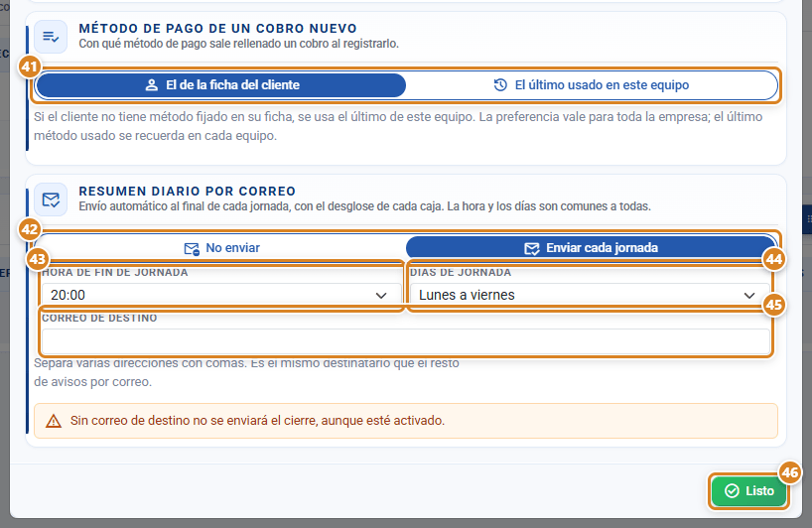Click the crossed envelope icon in 'No enviar'

pyautogui.click(x=192, y=248)
